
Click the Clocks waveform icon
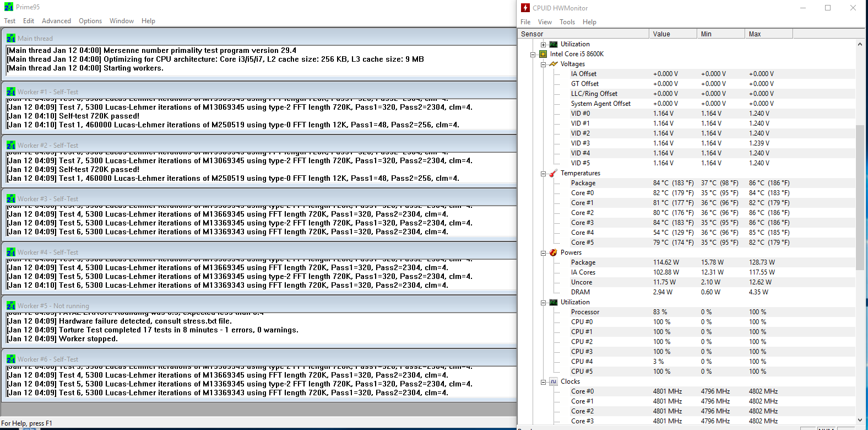click(554, 381)
